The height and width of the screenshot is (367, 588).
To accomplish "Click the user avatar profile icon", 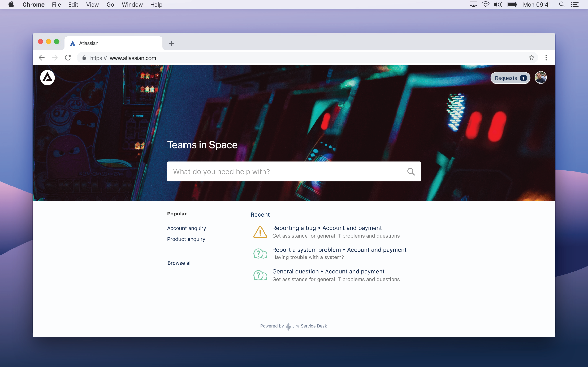I will point(541,78).
